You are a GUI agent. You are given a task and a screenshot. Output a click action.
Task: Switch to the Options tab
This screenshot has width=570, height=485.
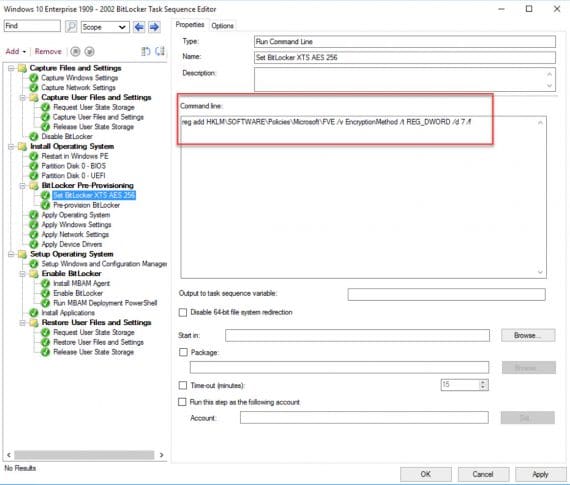pyautogui.click(x=222, y=26)
